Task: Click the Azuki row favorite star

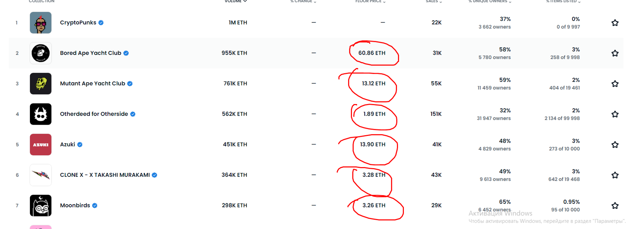Action: [615, 145]
